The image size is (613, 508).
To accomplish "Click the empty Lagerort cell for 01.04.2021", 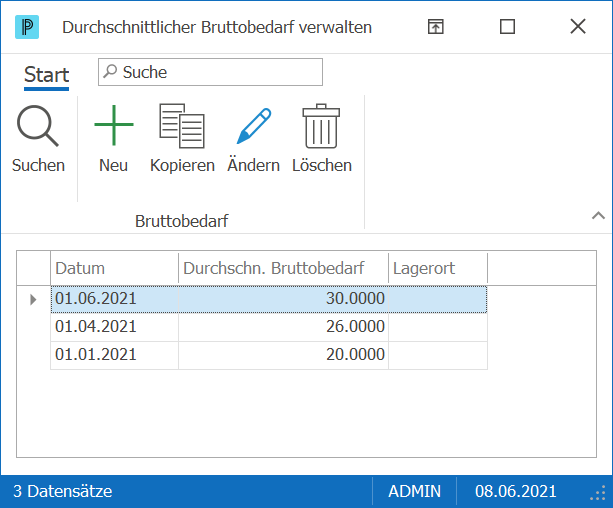I will 438,327.
